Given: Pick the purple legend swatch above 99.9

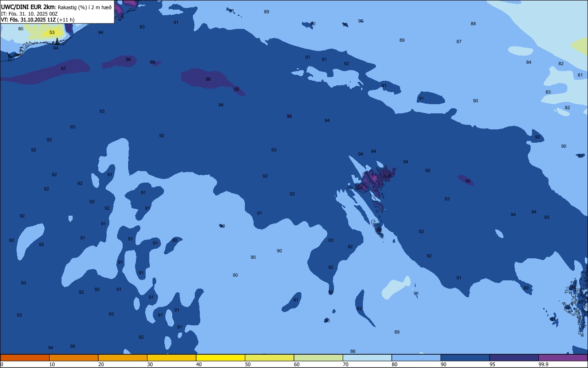Looking at the screenshot, I should 563,357.
